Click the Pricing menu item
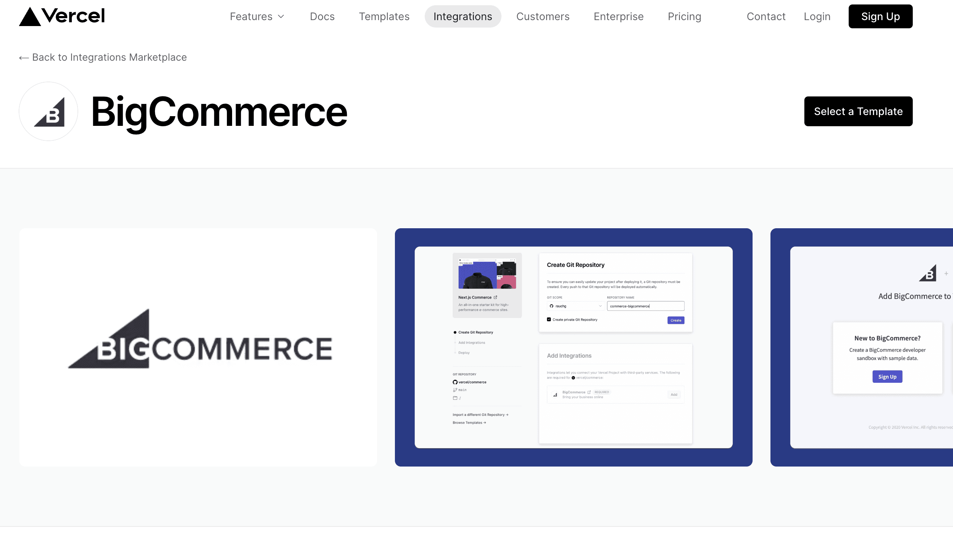This screenshot has width=953, height=560. [x=684, y=16]
